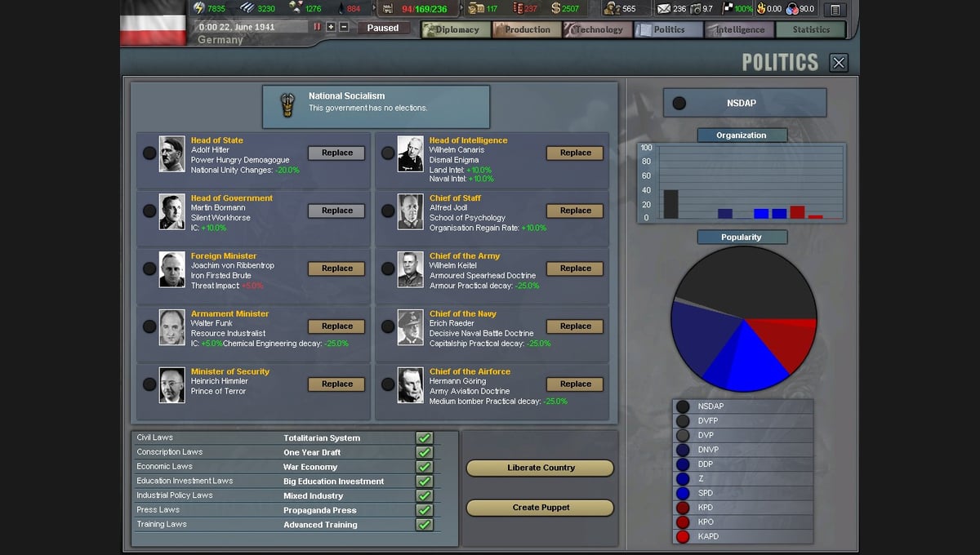Click Martin Bormann's portrait
The width and height of the screenshot is (980, 555).
(x=172, y=211)
